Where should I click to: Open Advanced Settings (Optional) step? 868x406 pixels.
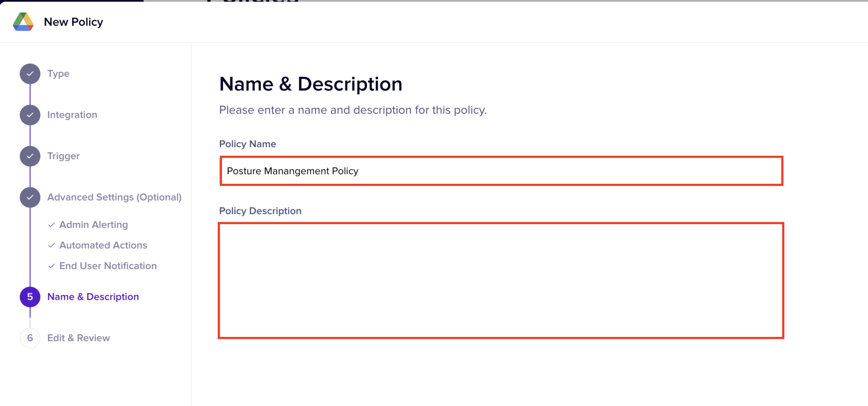click(114, 197)
